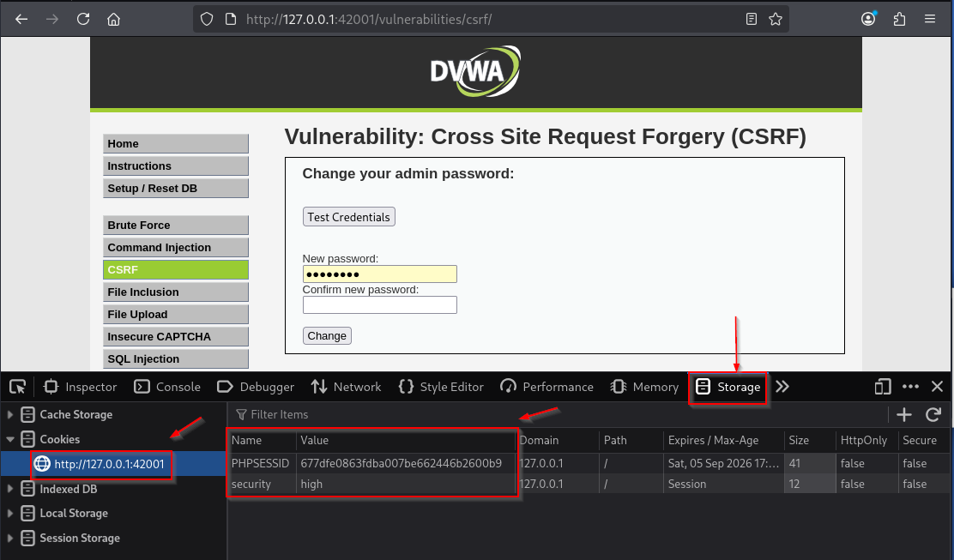Viewport: 954px width, 560px height.
Task: Bookmark this page with the star icon
Action: point(776,19)
